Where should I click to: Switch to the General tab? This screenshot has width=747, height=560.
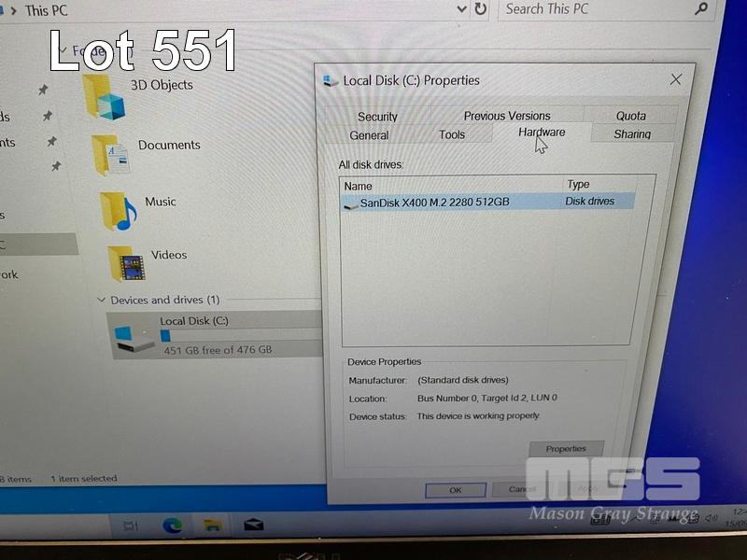[369, 135]
